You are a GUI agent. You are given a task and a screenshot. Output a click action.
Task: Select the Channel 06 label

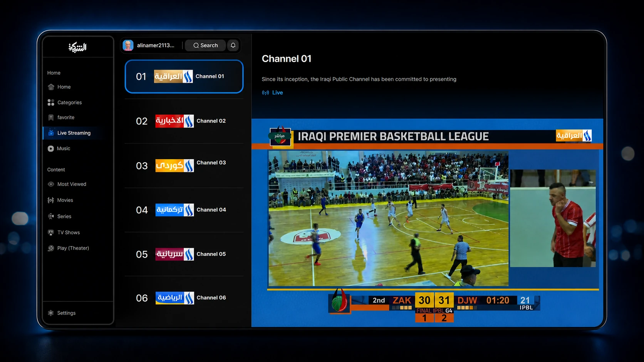click(211, 298)
